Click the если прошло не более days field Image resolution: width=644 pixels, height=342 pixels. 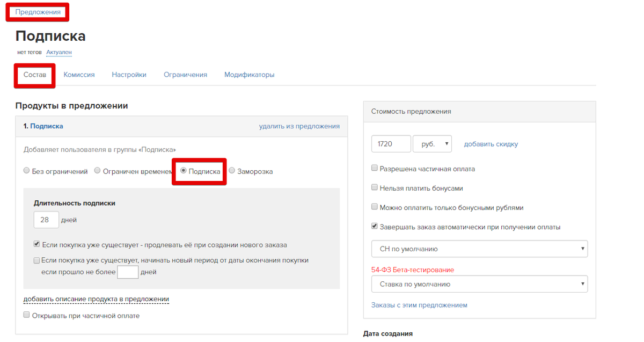(128, 272)
